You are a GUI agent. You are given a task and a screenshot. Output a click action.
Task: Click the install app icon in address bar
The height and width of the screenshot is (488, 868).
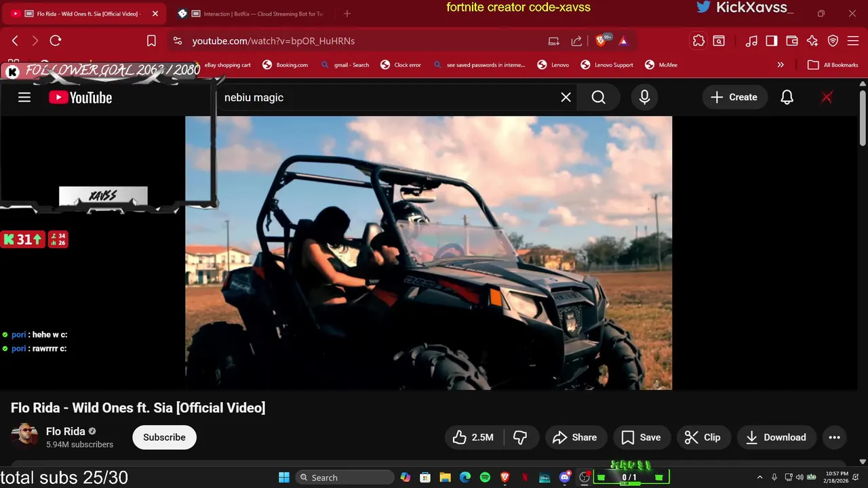pos(554,41)
